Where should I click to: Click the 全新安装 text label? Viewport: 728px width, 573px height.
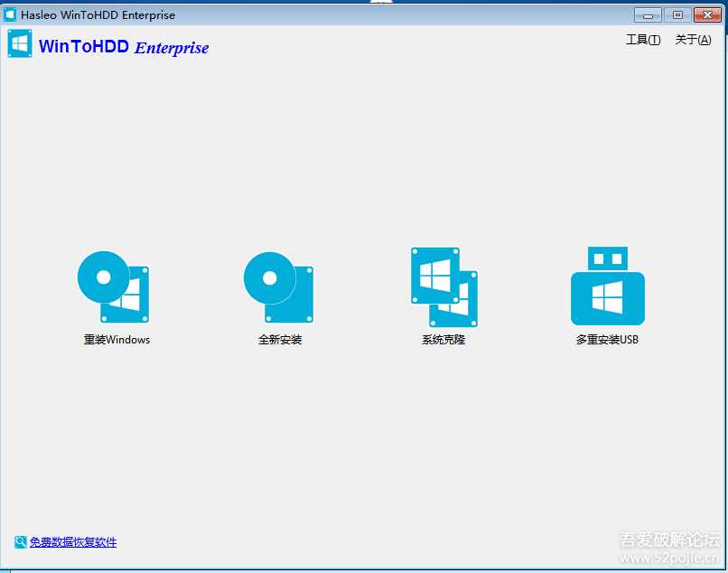click(x=280, y=340)
